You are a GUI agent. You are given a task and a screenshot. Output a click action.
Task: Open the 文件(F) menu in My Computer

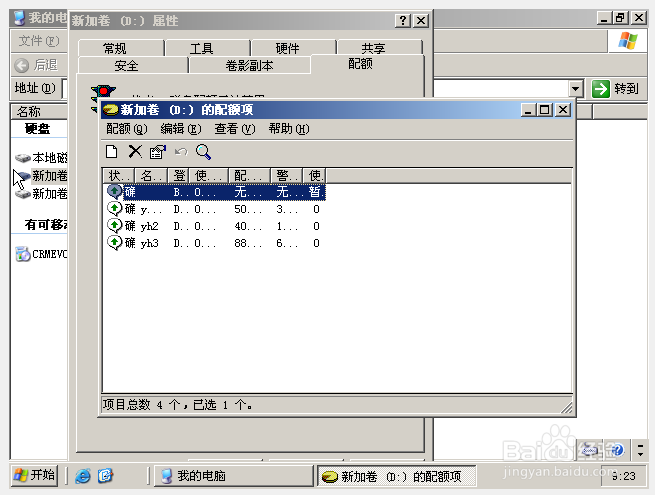coord(39,41)
